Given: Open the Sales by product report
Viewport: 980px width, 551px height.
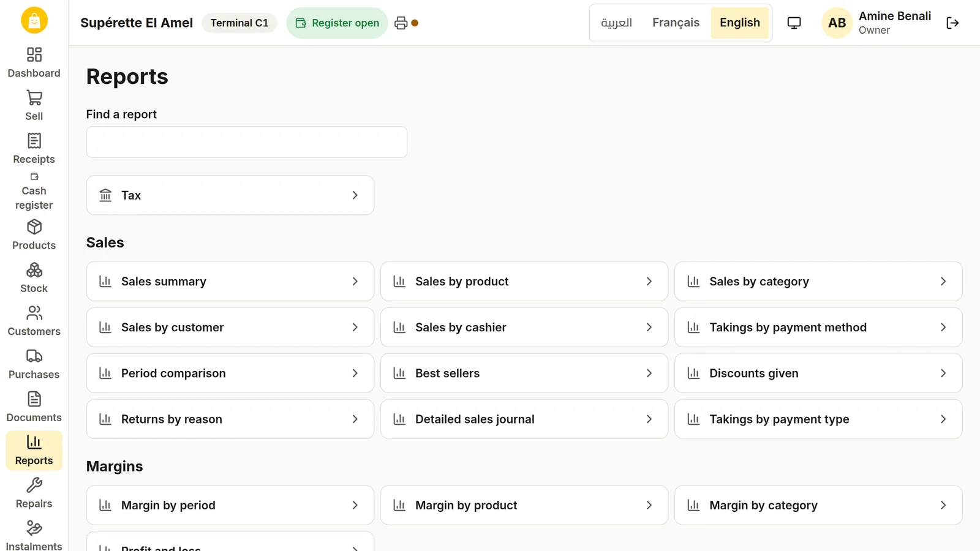Looking at the screenshot, I should (x=524, y=282).
